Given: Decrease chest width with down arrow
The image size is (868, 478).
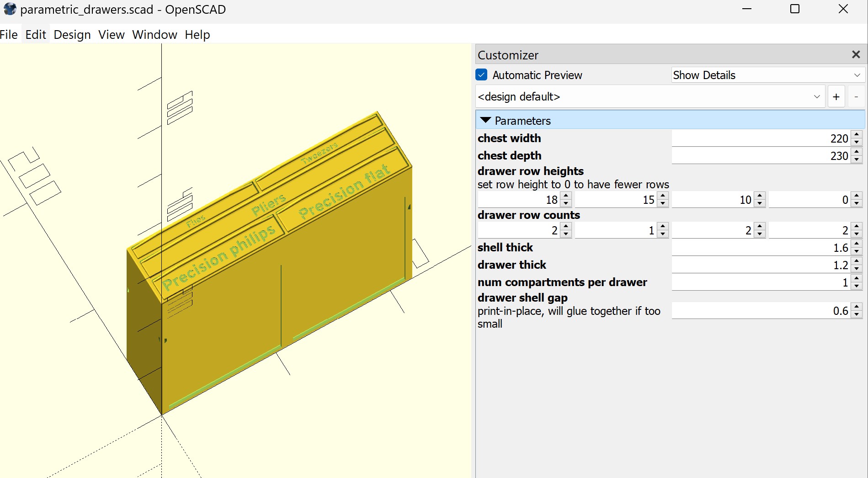Looking at the screenshot, I should (857, 143).
